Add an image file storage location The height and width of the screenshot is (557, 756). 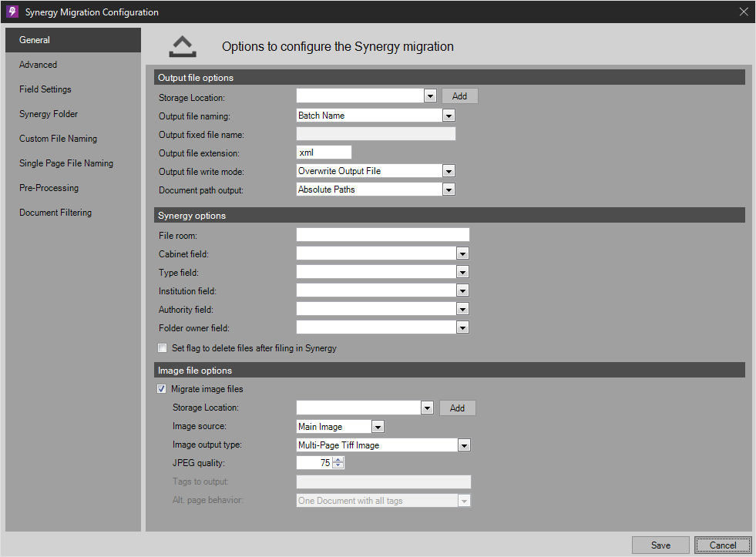point(457,408)
